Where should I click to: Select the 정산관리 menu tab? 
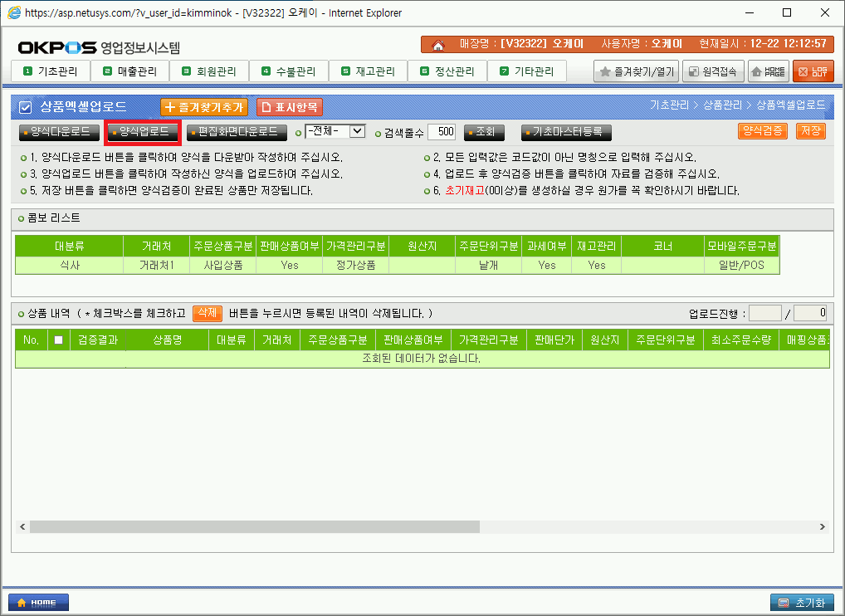point(447,72)
